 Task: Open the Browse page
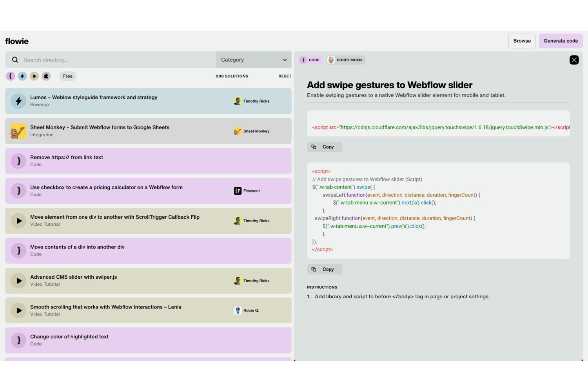[522, 41]
